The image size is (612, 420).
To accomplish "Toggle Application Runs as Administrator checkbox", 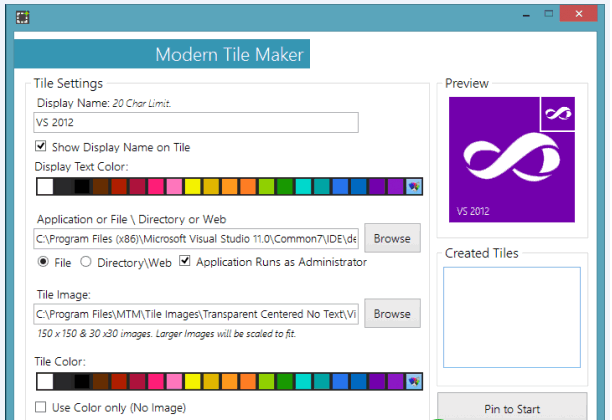I will [185, 262].
